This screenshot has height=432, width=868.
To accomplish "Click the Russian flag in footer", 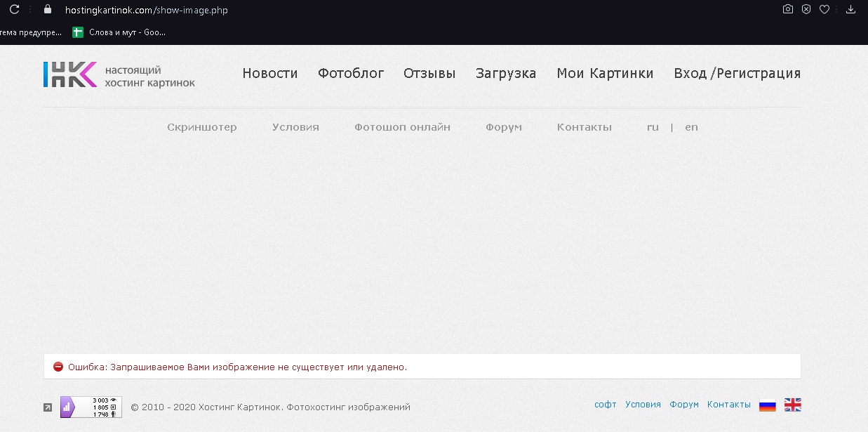I will (768, 405).
